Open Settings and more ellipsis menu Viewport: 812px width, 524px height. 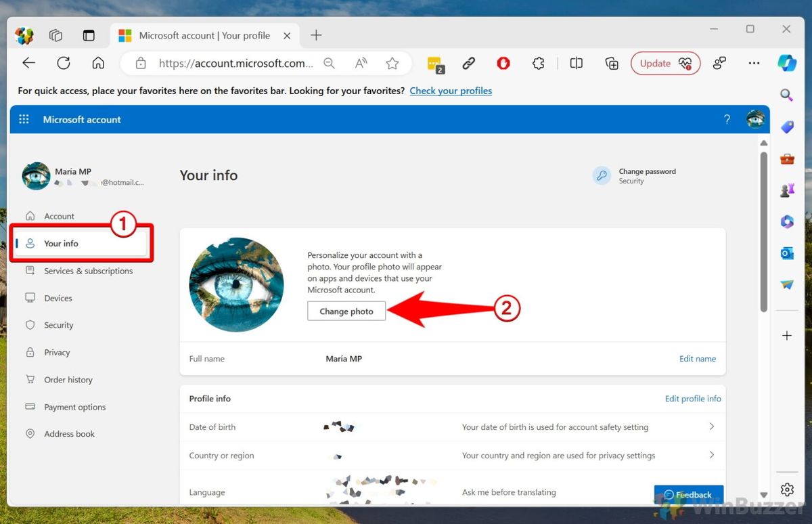(754, 63)
